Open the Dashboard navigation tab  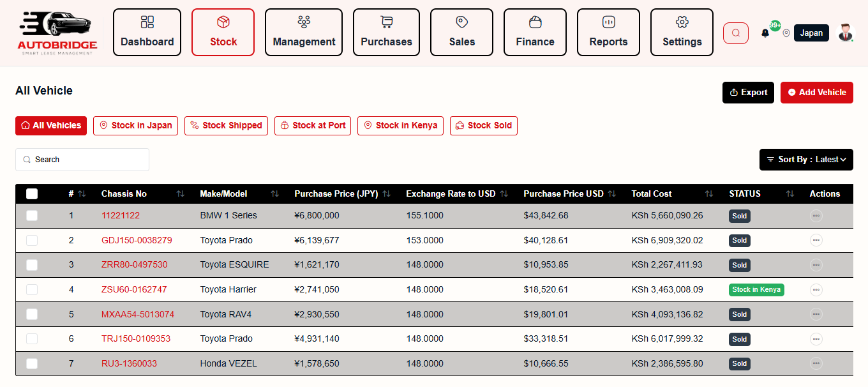[x=147, y=33]
